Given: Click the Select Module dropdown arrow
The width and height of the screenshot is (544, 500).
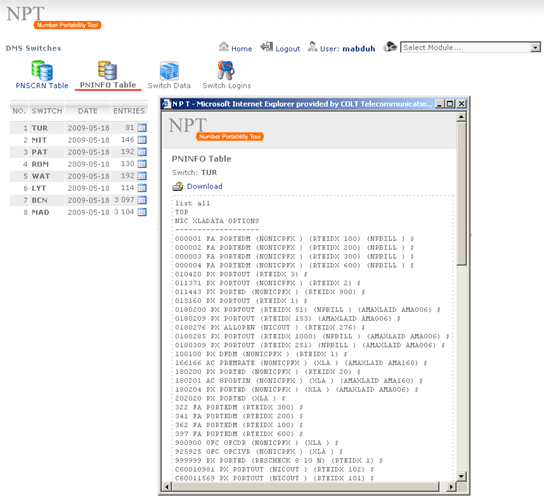Looking at the screenshot, I should 535,47.
